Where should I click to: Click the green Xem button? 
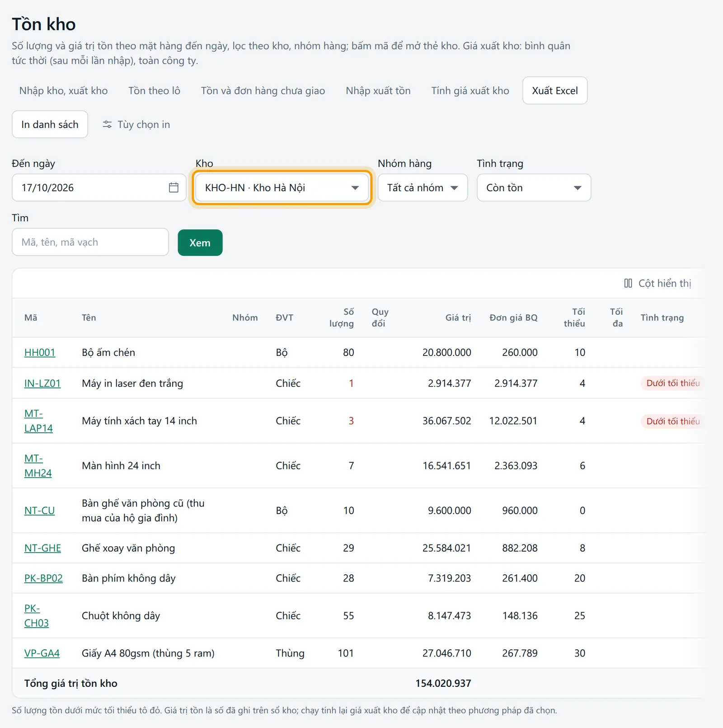click(x=200, y=243)
